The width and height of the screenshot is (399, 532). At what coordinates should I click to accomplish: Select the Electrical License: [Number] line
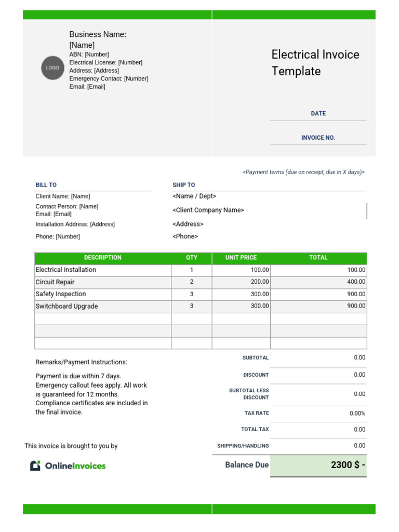tap(106, 62)
